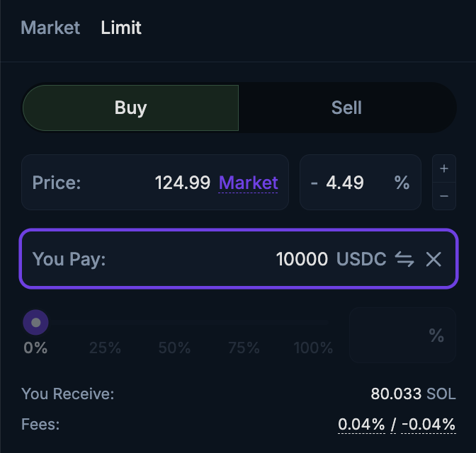Switch to the Limit order tab
The image size is (476, 453).
pyautogui.click(x=121, y=28)
